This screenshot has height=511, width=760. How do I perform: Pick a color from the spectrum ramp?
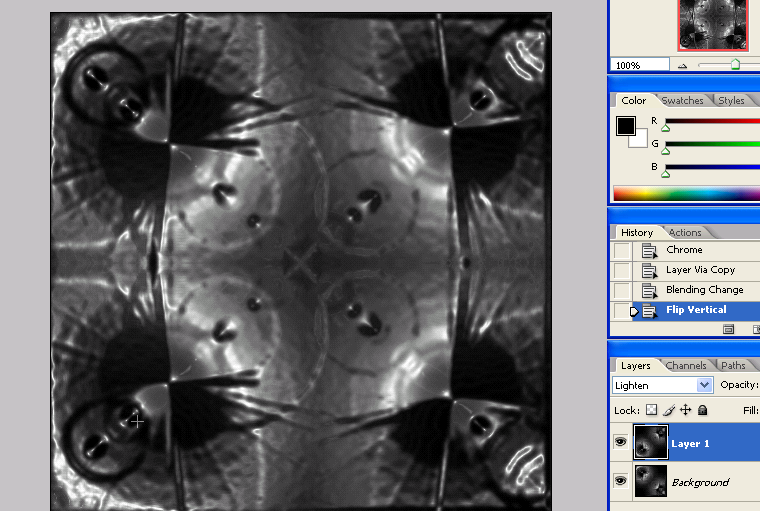click(686, 194)
